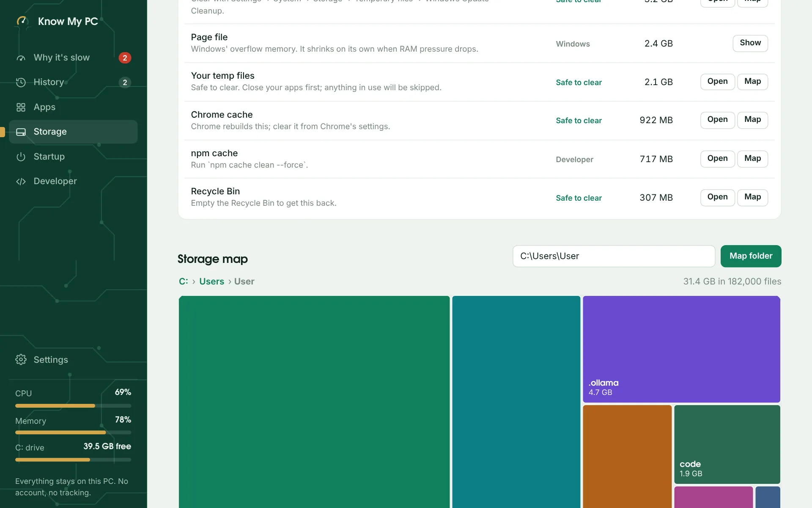Viewport: 812px width, 508px height.
Task: Open the Startup section
Action: (73, 157)
